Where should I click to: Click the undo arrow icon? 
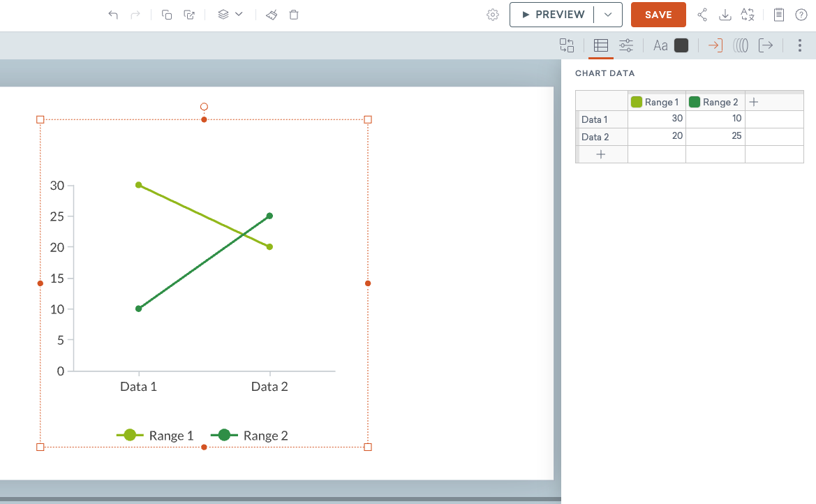pyautogui.click(x=113, y=15)
